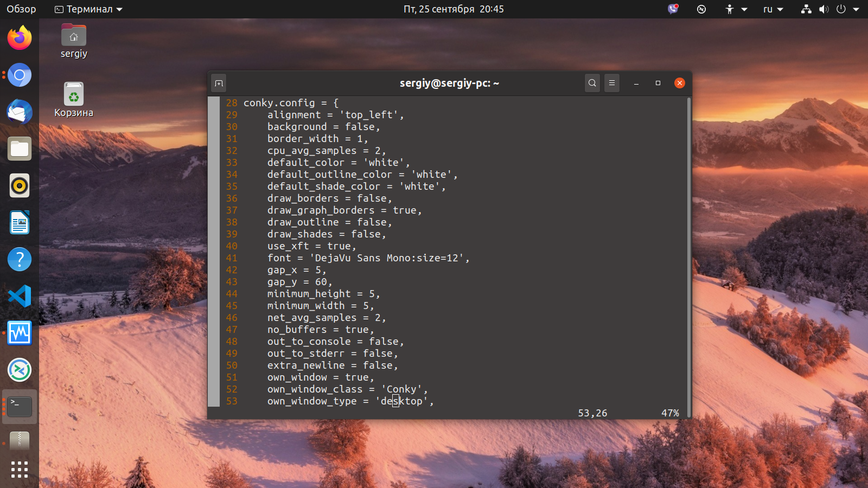
Task: Open the Files manager from dock
Action: (20, 149)
